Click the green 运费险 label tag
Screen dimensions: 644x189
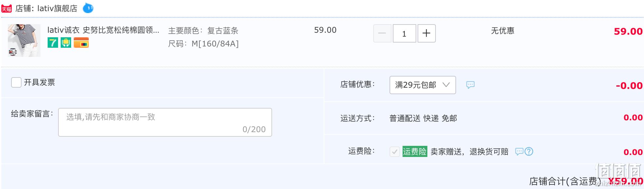tap(415, 151)
